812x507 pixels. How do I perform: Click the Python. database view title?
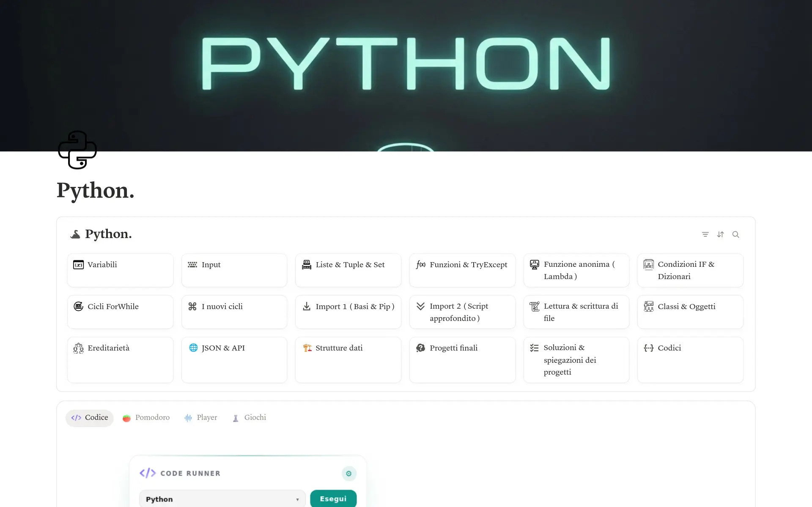pos(108,234)
